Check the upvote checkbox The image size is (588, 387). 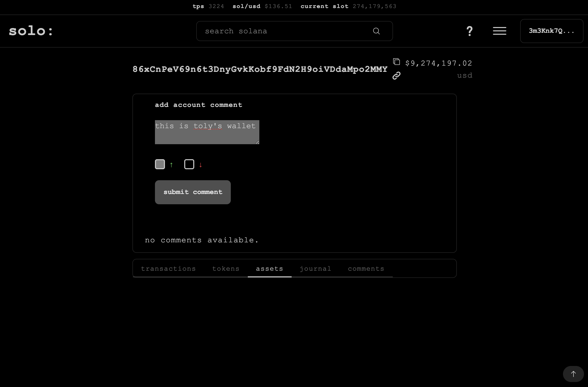pos(160,164)
